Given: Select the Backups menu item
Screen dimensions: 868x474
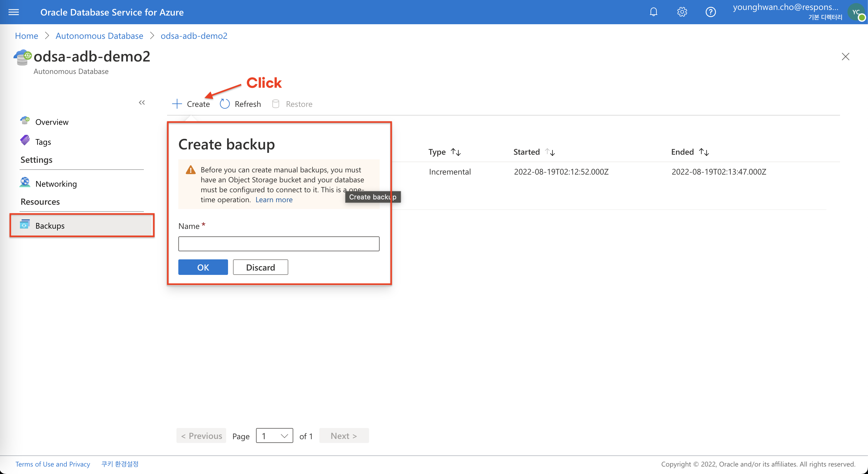Looking at the screenshot, I should [x=82, y=226].
